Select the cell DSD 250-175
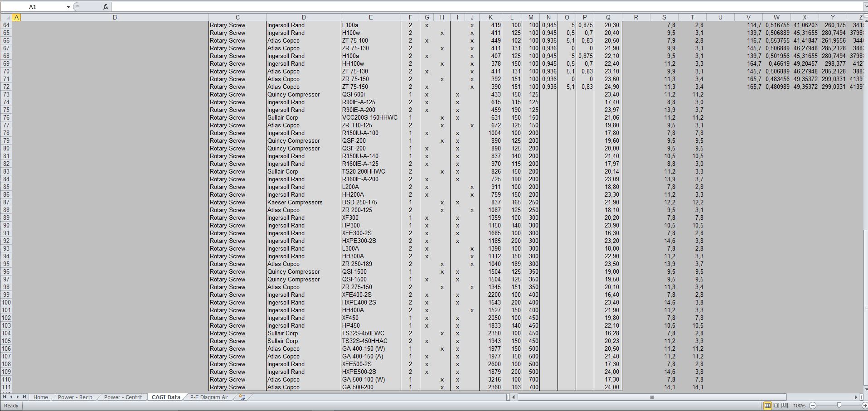Image resolution: width=868 pixels, height=411 pixels. [371, 202]
